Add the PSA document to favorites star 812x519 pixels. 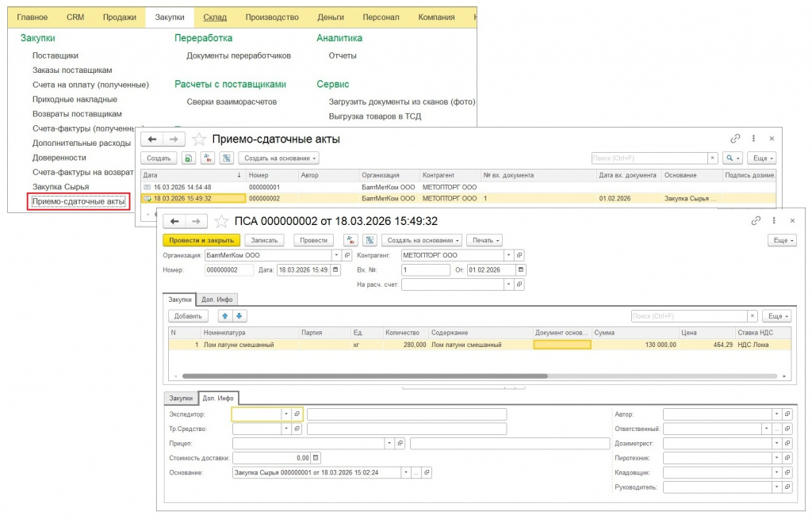coord(221,221)
